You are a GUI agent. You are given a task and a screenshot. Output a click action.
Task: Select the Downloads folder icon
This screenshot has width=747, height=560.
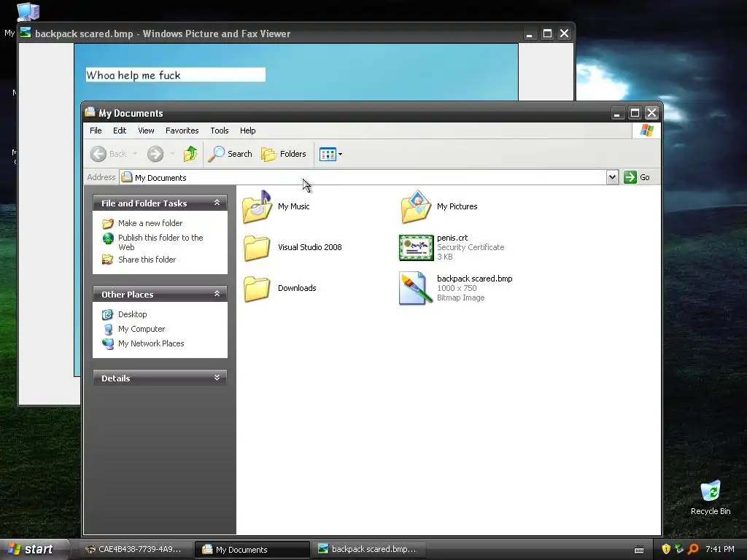(x=258, y=289)
